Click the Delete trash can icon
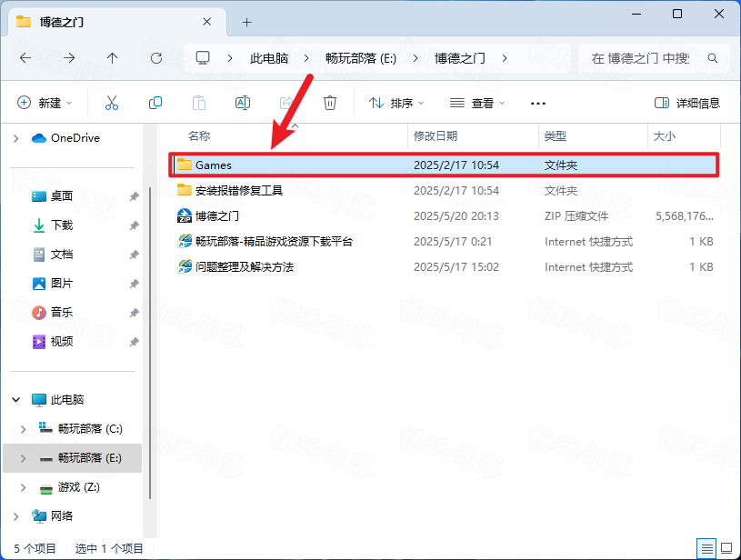Image resolution: width=741 pixels, height=560 pixels. tap(330, 103)
